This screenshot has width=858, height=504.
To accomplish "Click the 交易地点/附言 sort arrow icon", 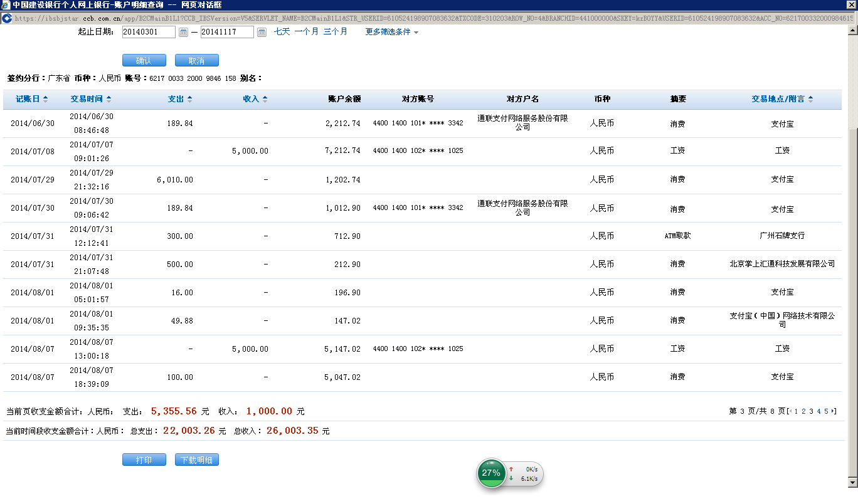I will pyautogui.click(x=810, y=99).
